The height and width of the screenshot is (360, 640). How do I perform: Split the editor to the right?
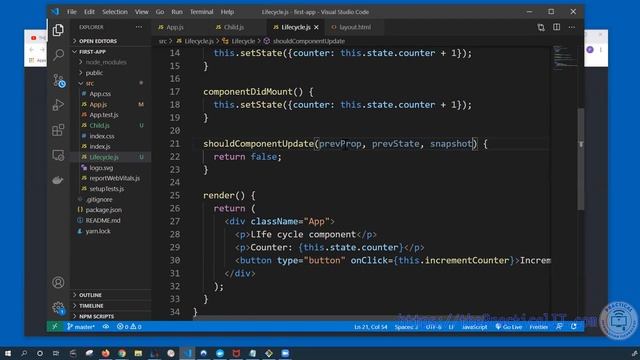click(556, 27)
